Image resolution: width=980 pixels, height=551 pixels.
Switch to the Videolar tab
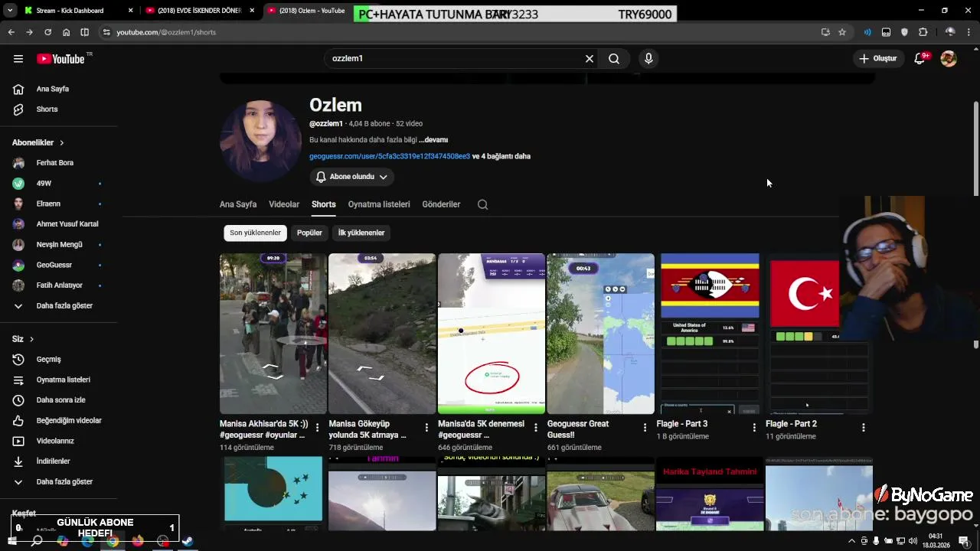(x=284, y=204)
